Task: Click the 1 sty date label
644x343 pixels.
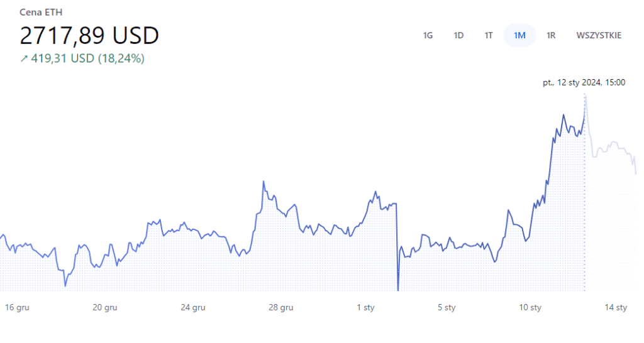Action: click(365, 307)
